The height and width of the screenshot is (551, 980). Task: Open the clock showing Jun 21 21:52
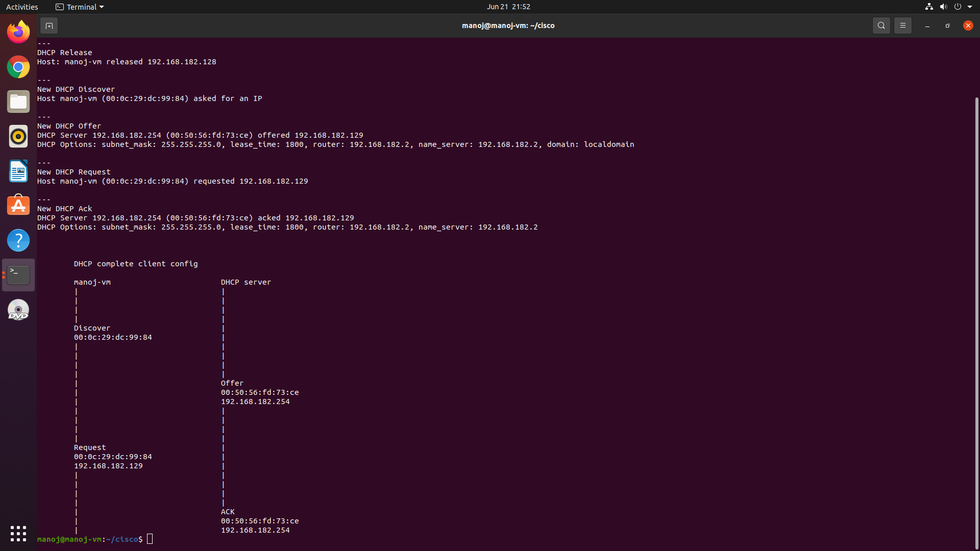(508, 7)
